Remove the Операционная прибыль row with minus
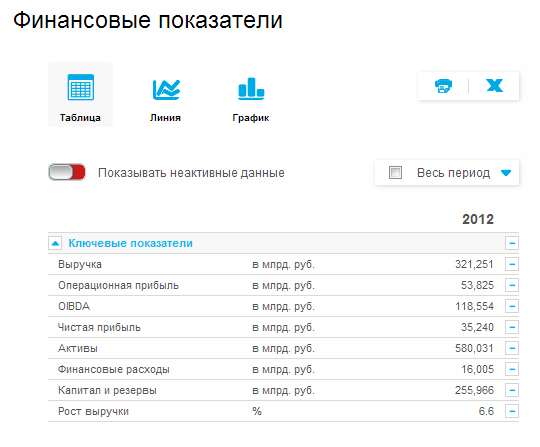This screenshot has height=447, width=540. pos(512,285)
